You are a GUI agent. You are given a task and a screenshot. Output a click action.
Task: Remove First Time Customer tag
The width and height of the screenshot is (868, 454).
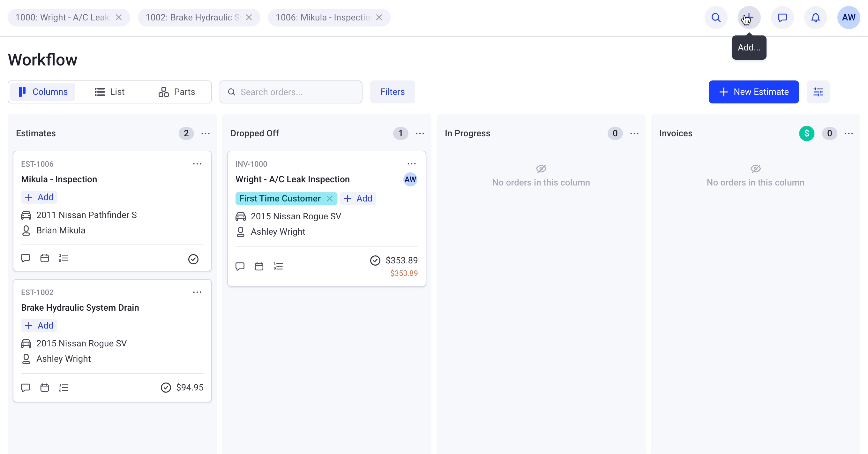coord(330,199)
